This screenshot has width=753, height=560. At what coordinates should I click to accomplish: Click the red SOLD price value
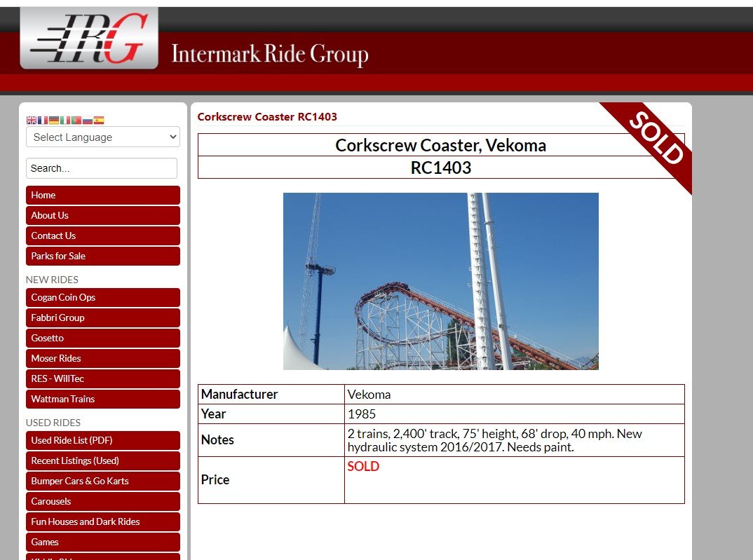pyautogui.click(x=363, y=466)
